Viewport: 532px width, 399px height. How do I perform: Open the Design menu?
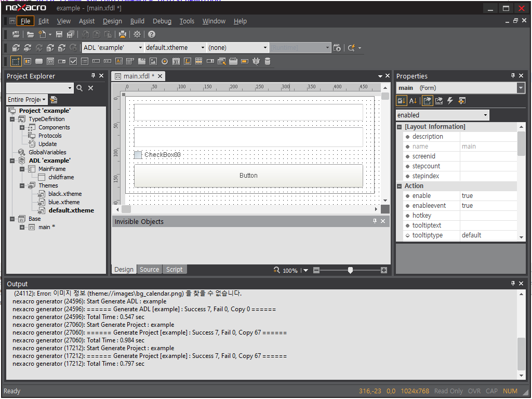click(112, 21)
